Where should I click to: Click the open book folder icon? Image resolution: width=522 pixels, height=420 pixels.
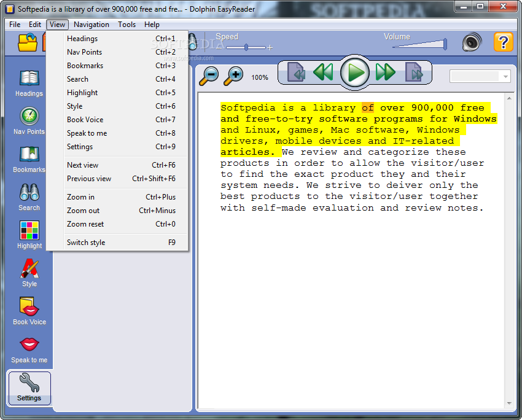click(x=28, y=42)
